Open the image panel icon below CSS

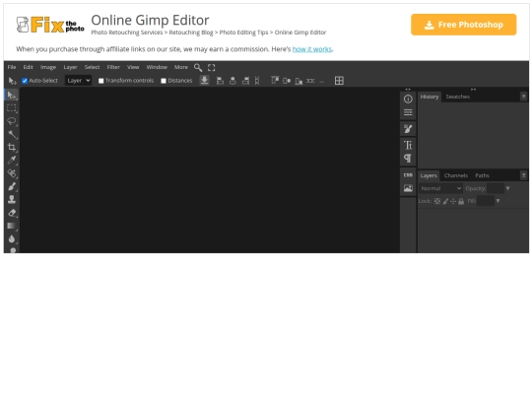tap(408, 188)
